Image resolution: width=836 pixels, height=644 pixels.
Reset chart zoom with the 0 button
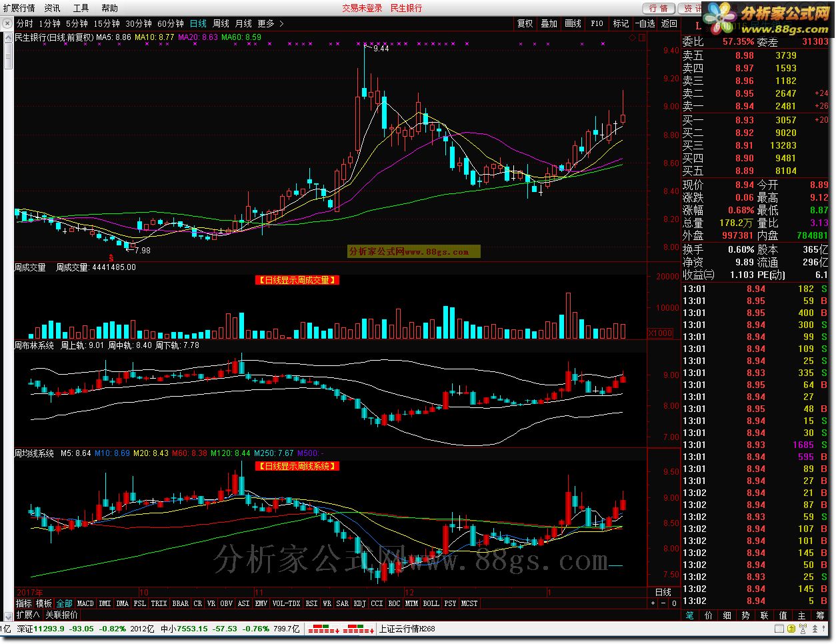pyautogui.click(x=674, y=603)
